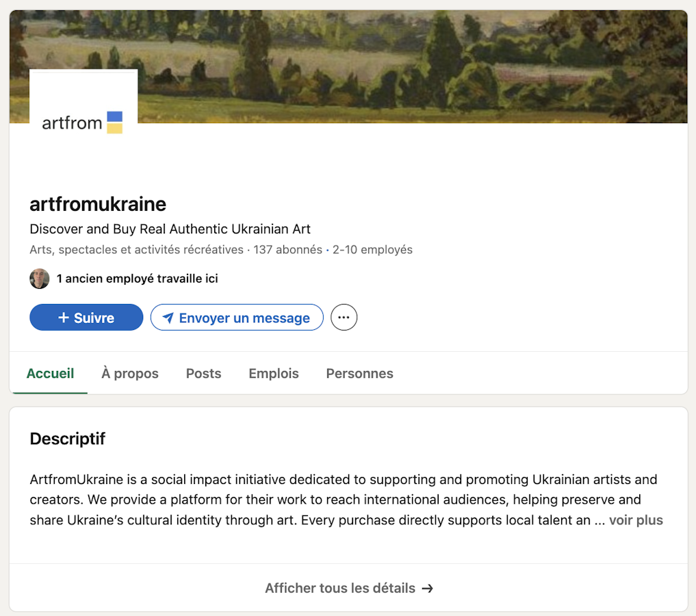696x616 pixels.
Task: Follow the artfromukraine page with Suivre
Action: click(86, 318)
